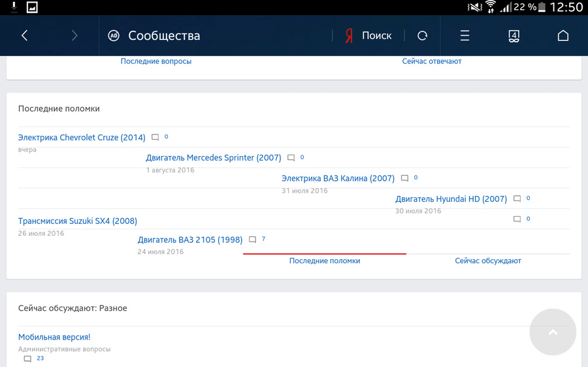Screen dimensions: 588x367
Task: Open the Мобильная версия! topic
Action: coord(54,337)
